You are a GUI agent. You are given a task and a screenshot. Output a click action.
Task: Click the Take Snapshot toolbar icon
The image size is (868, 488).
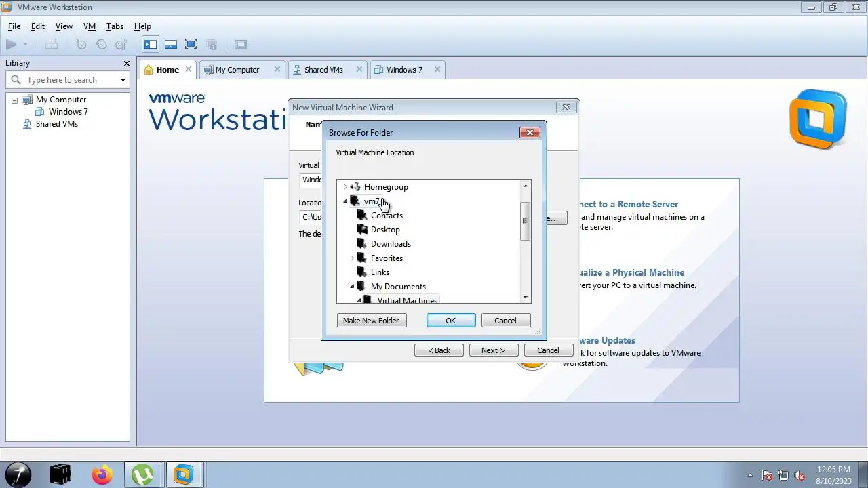(x=81, y=45)
